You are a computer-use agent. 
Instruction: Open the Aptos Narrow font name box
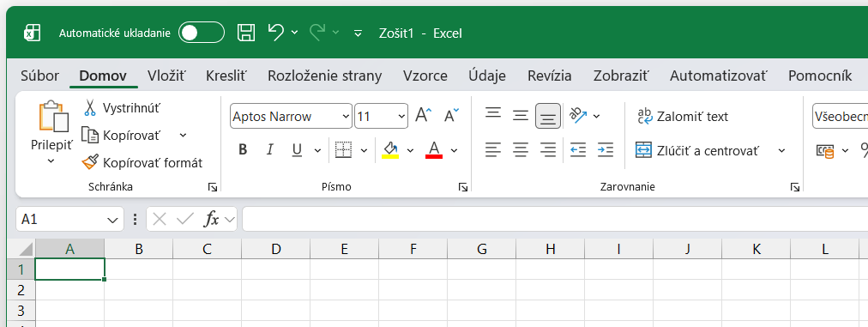pos(291,117)
